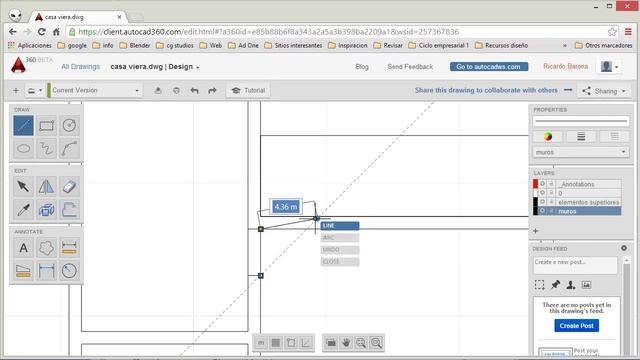
Task: Choose the Copy objects edit tool
Action: [x=46, y=209]
